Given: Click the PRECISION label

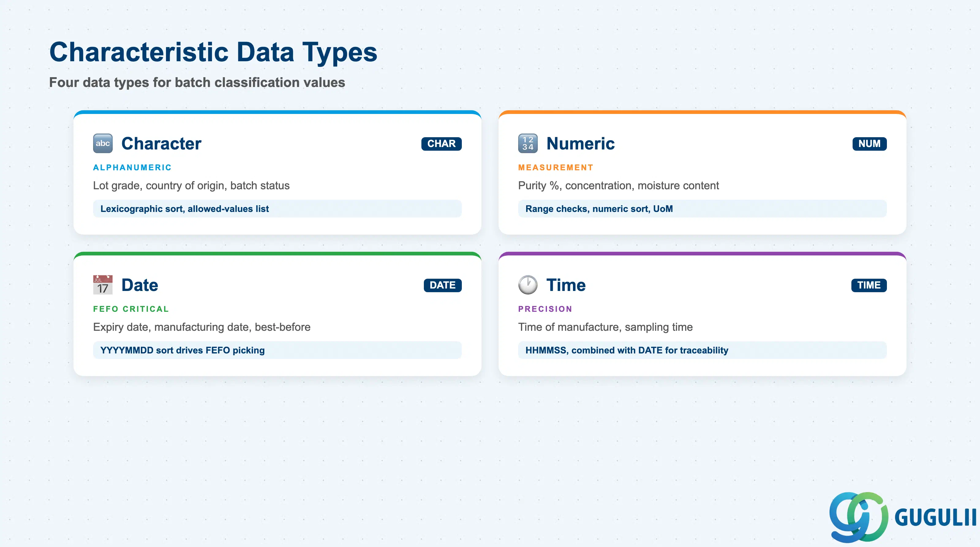Looking at the screenshot, I should point(545,309).
